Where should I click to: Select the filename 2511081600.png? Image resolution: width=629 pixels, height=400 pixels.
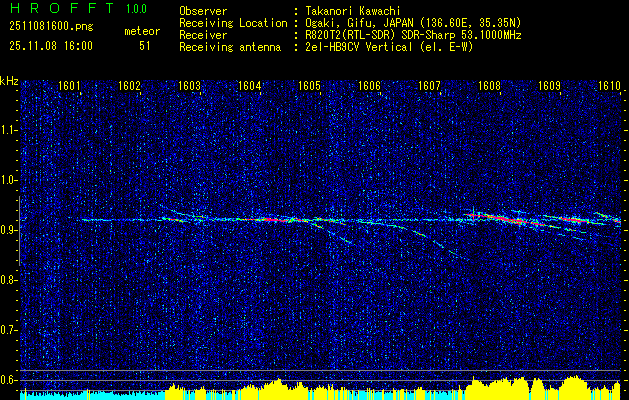point(51,27)
